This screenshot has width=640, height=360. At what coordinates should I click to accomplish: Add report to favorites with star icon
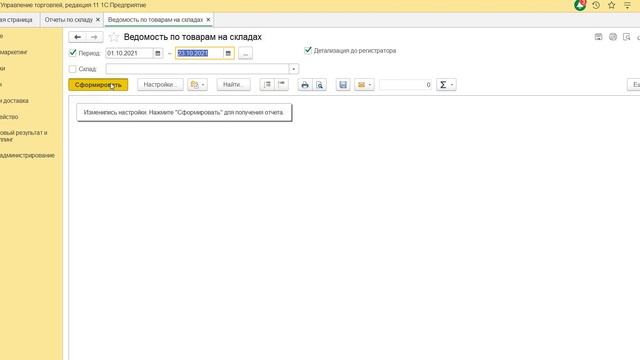114,37
